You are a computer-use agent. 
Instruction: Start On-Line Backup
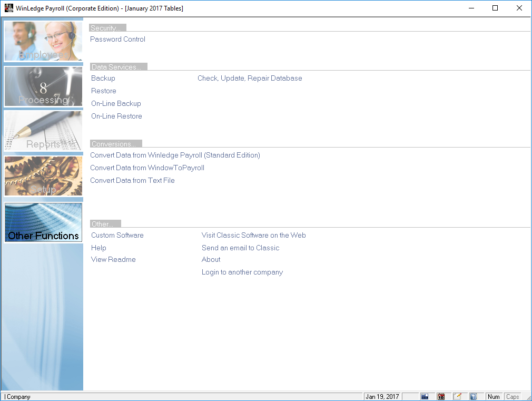coord(116,104)
